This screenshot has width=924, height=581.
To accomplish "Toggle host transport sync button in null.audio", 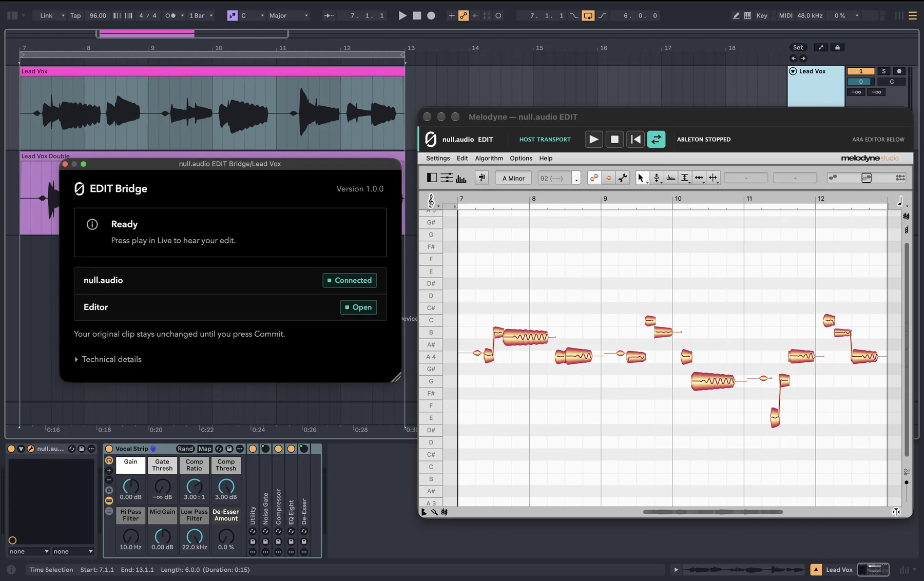I will (656, 139).
